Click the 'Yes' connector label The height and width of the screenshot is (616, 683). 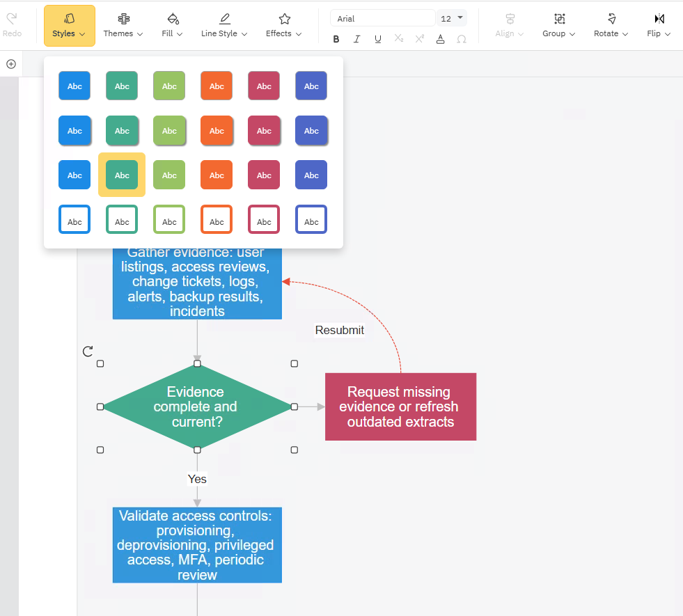click(197, 479)
